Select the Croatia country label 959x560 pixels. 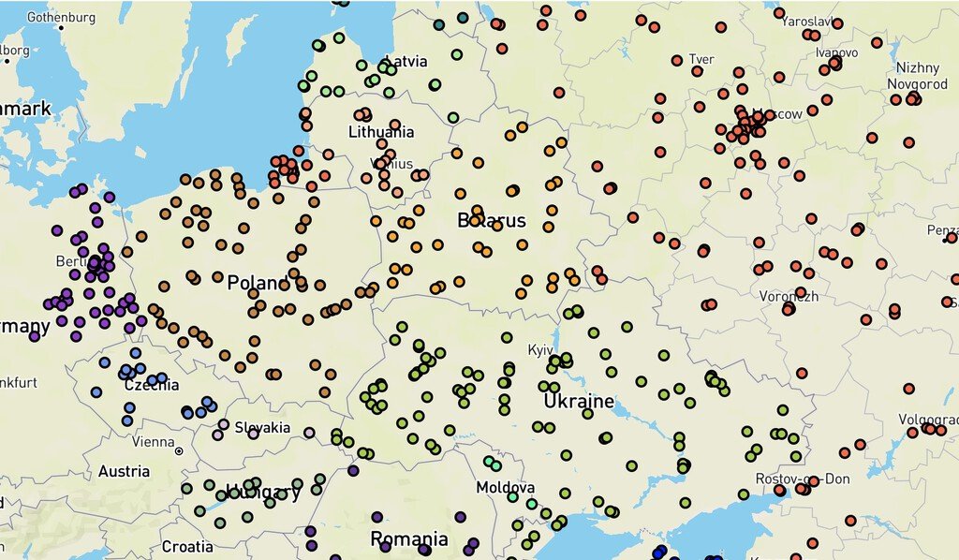click(x=186, y=546)
